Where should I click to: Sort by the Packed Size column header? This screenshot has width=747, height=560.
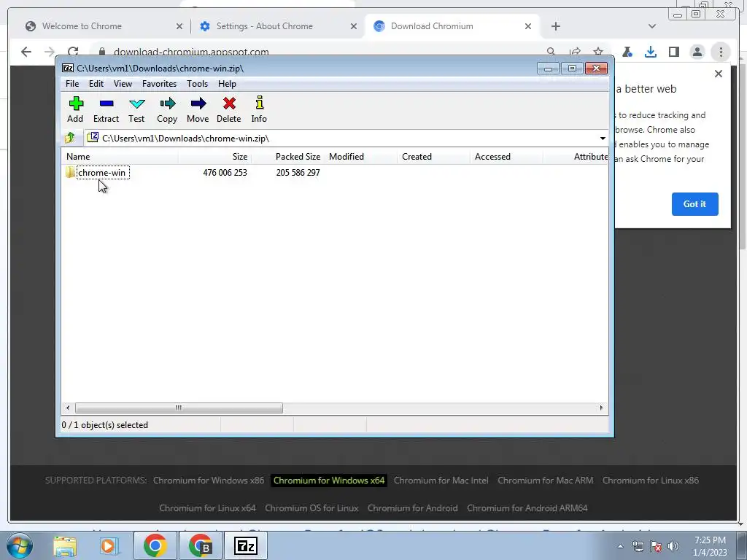287,157
